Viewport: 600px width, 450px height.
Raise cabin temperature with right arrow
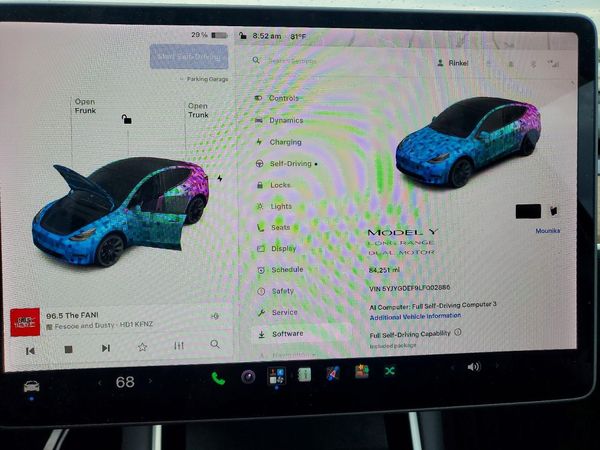click(x=150, y=381)
